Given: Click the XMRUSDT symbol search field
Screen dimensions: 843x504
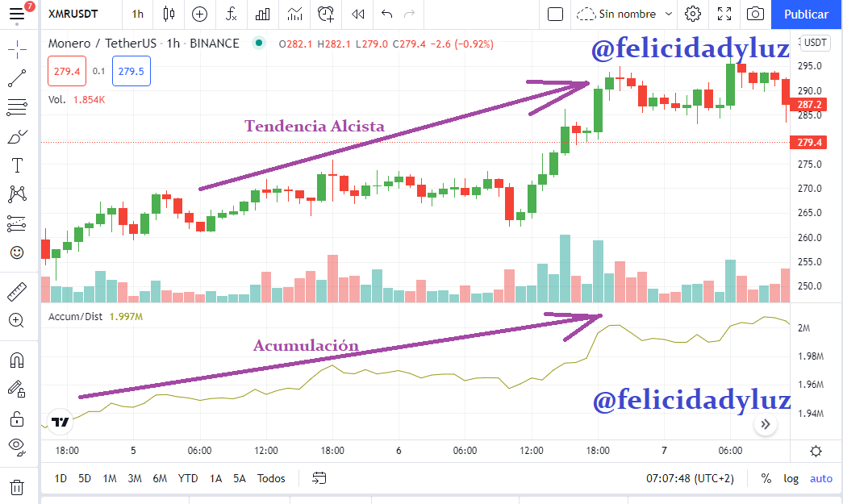Looking at the screenshot, I should (x=73, y=14).
